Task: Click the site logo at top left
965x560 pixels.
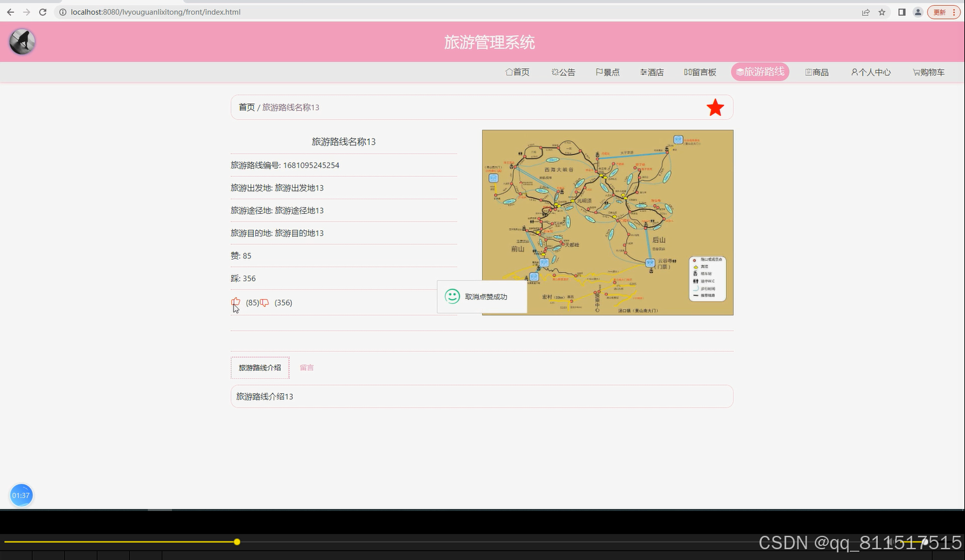Action: (x=22, y=41)
